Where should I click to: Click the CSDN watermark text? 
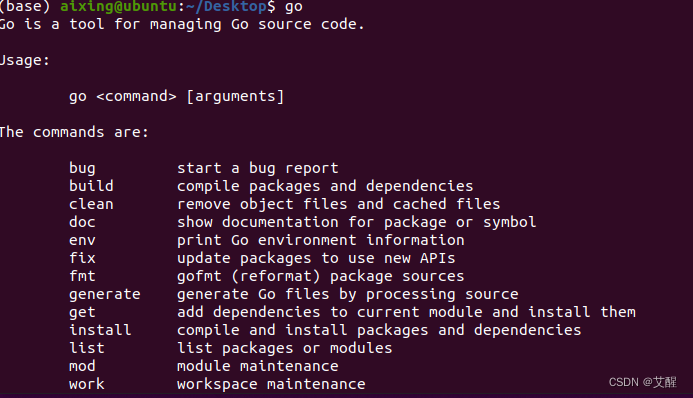pyautogui.click(x=643, y=382)
